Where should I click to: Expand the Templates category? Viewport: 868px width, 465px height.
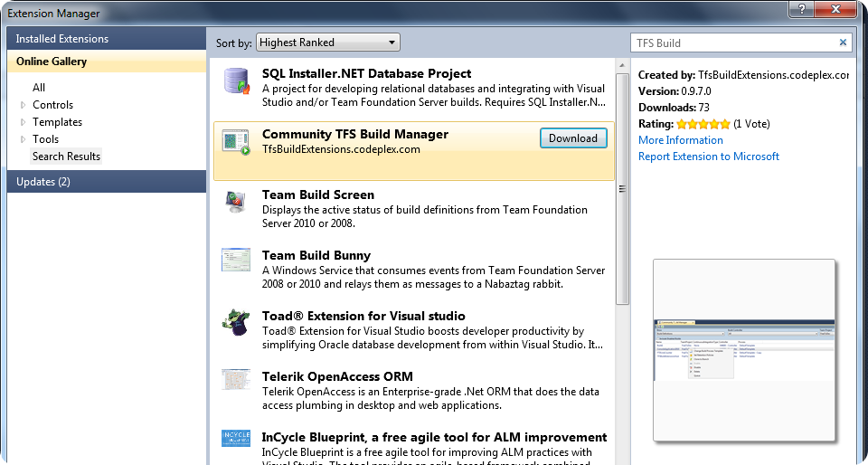coord(24,122)
